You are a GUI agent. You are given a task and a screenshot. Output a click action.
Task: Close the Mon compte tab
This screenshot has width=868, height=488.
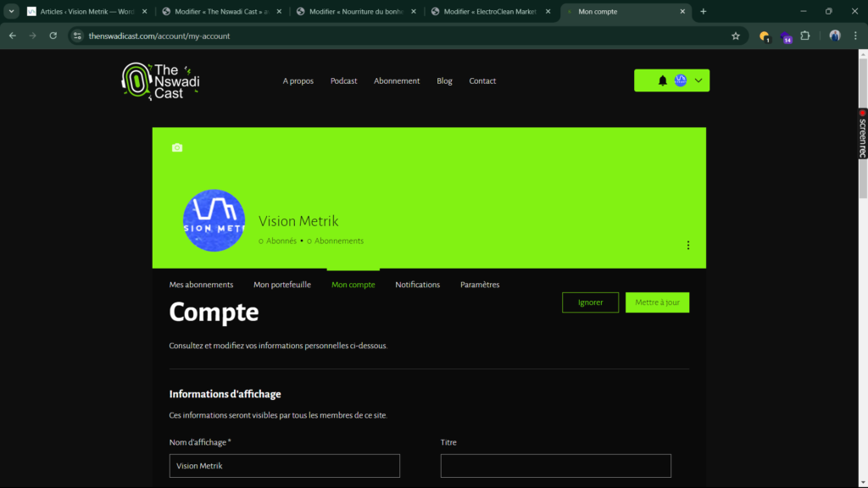click(x=682, y=11)
